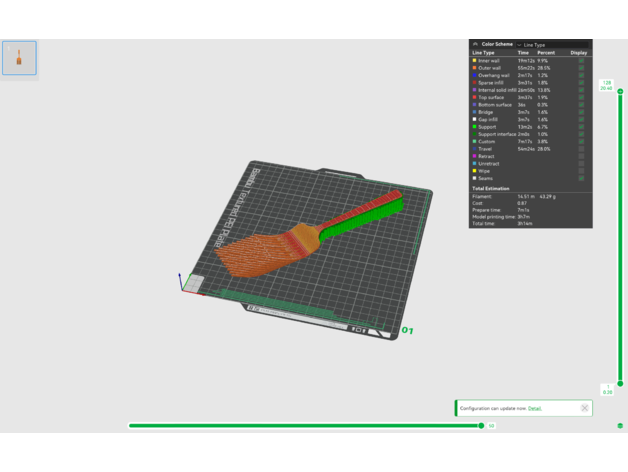The image size is (628, 472).
Task: Enable display of Travel moves
Action: tap(580, 149)
